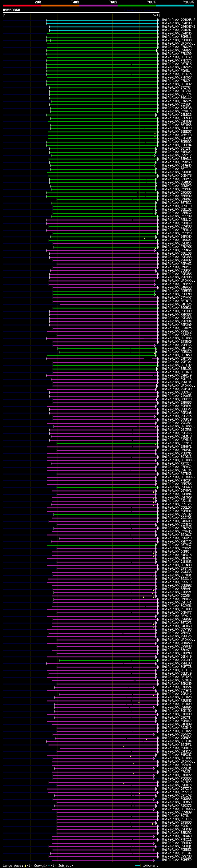Select UniRef100_C6TNI6 in the hit list

point(177,64)
